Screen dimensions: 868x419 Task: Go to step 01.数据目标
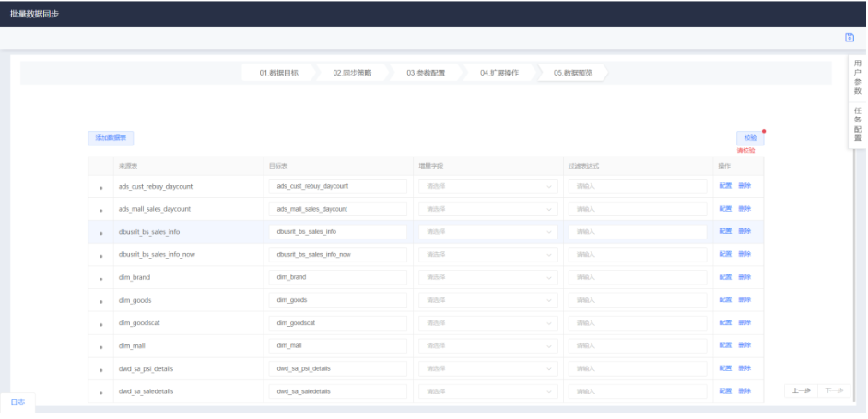pos(278,72)
